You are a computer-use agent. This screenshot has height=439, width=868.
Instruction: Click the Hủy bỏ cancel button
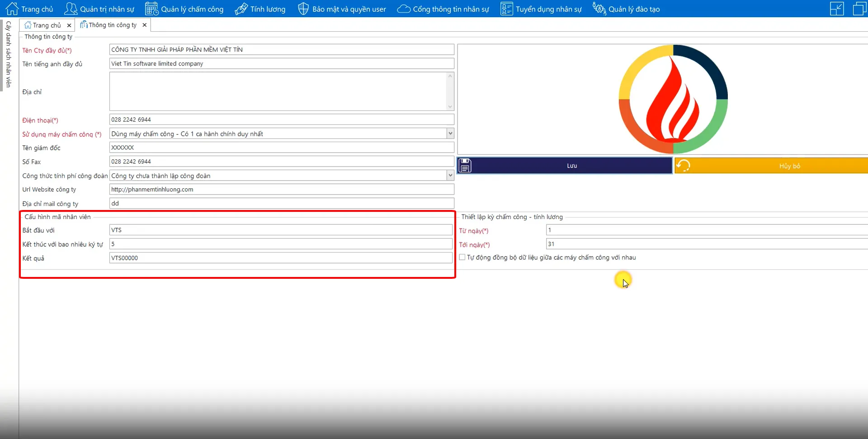771,166
